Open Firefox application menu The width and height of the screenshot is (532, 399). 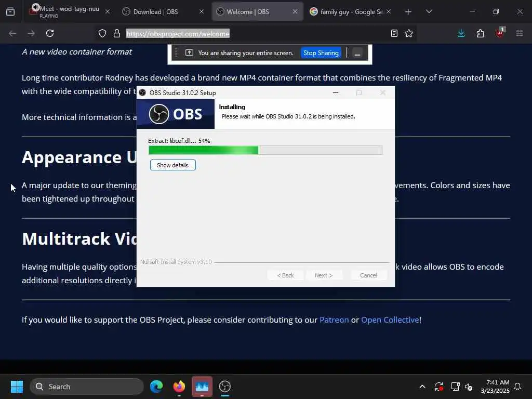coord(520,33)
